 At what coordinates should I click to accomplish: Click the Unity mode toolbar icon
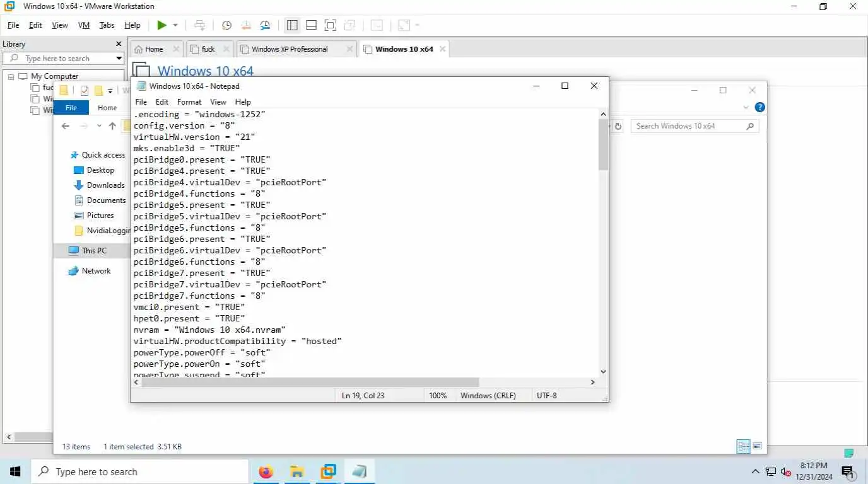point(349,25)
